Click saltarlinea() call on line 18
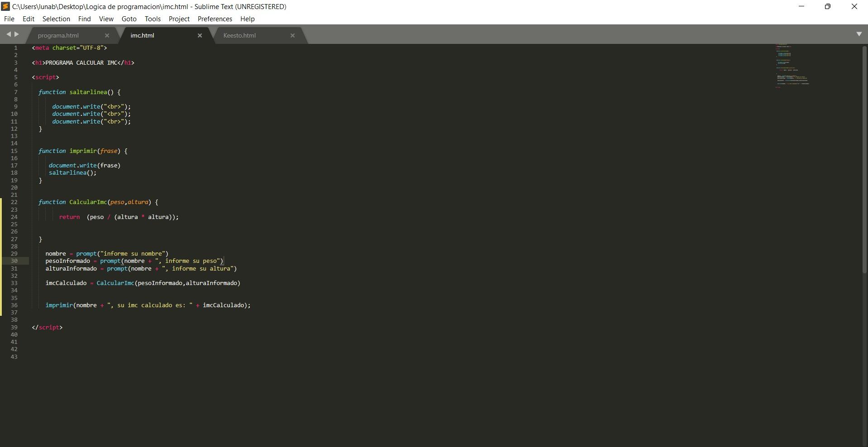 [x=72, y=173]
